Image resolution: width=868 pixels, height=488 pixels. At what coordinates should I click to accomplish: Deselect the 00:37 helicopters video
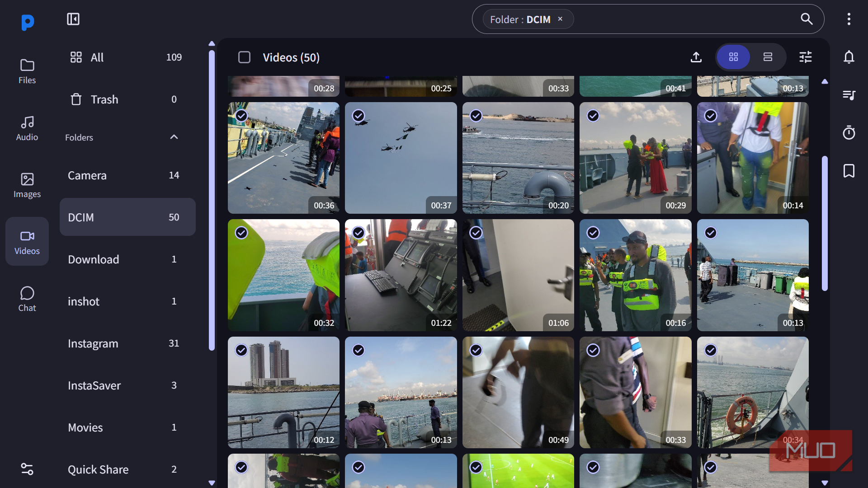(359, 116)
